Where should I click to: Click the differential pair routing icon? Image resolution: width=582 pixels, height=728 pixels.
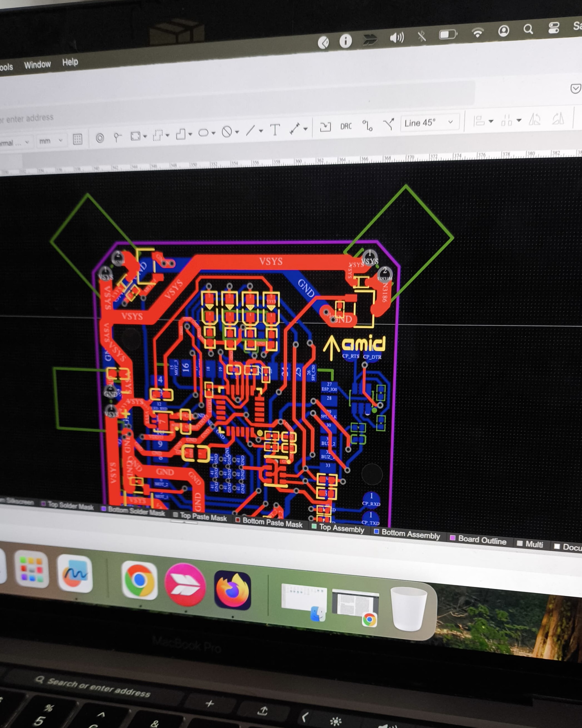pos(389,124)
